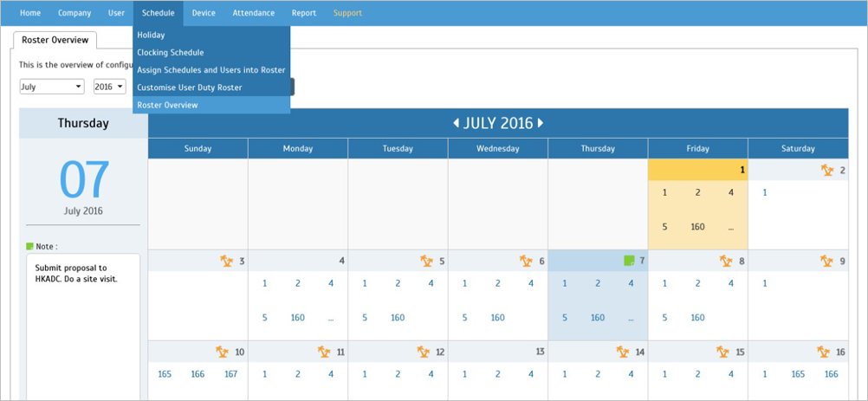Click the holiday palm icon on July 15
Screen dimensions: 868x401
[x=723, y=352]
